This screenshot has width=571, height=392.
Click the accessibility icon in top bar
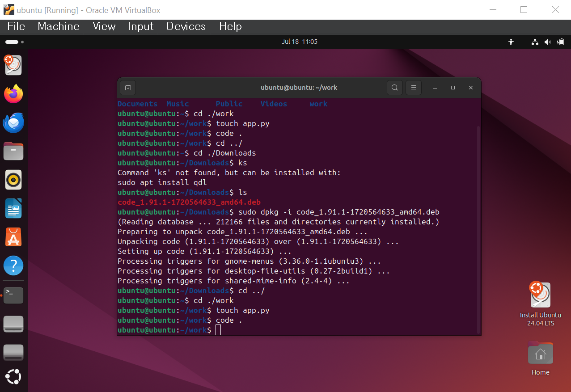511,42
